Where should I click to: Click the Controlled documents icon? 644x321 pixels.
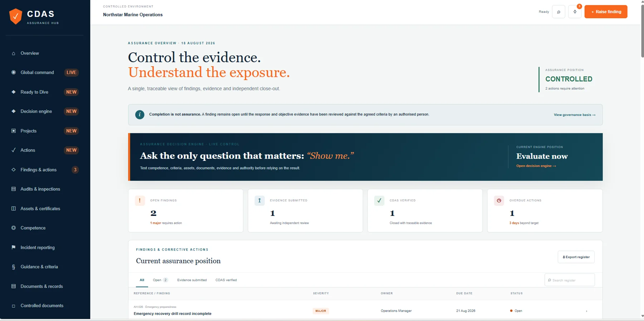tap(14, 306)
